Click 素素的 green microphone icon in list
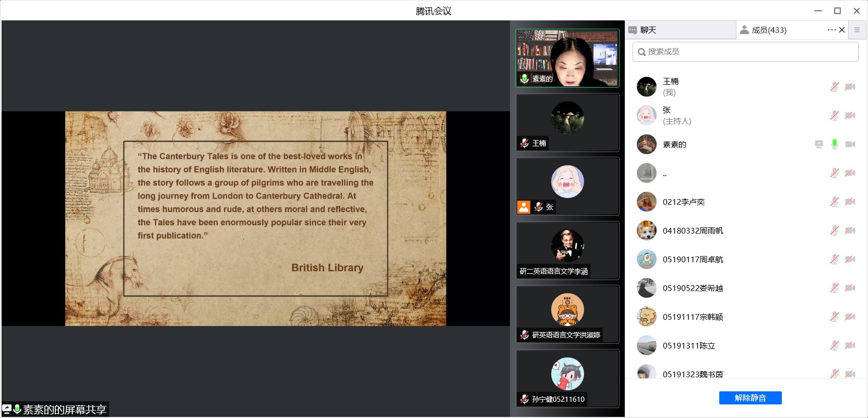The image size is (868, 418). (x=835, y=144)
